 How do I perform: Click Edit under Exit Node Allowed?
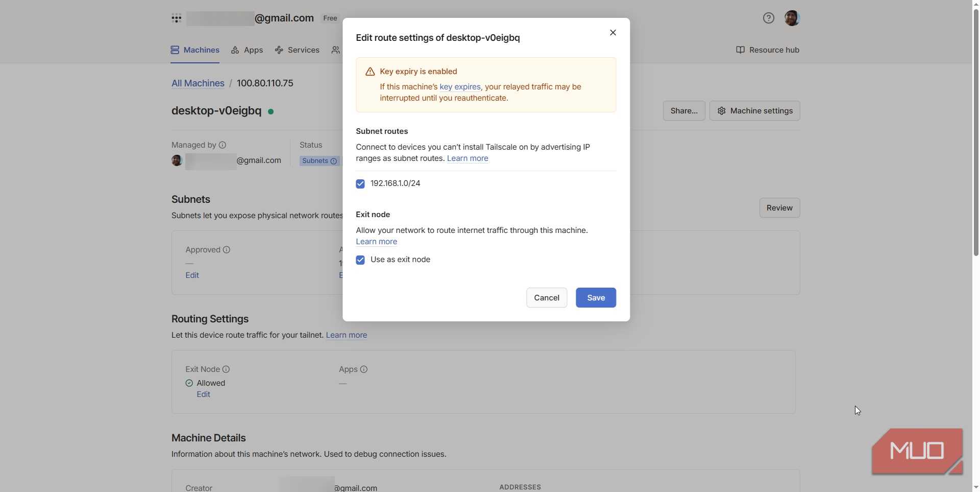[x=203, y=394]
